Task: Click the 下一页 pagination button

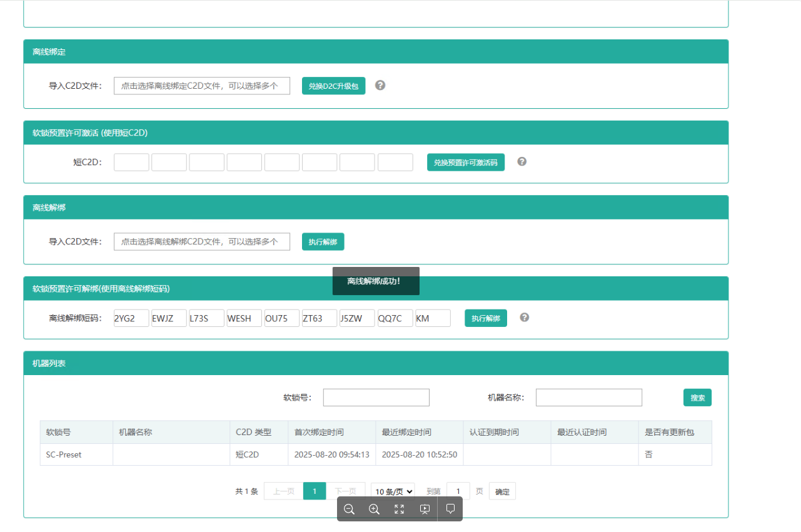Action: point(346,491)
